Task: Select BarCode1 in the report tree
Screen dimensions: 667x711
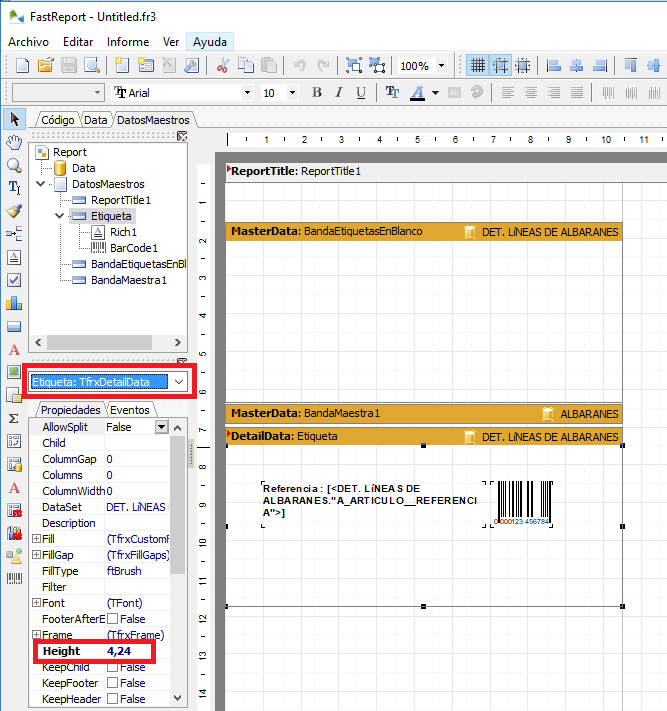Action: [x=133, y=248]
